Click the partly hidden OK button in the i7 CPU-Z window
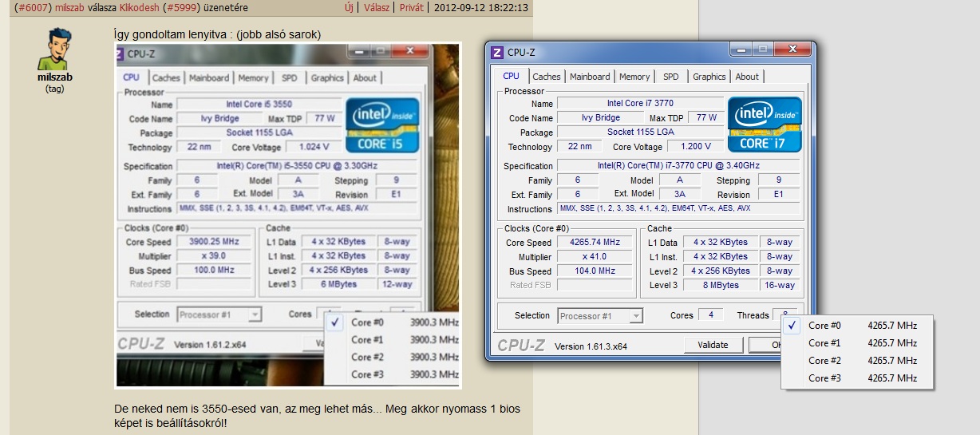This screenshot has height=435, width=980. click(x=765, y=346)
